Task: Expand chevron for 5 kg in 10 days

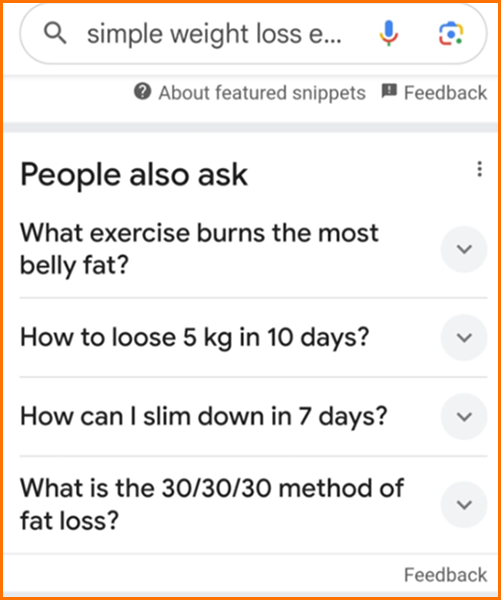Action: pyautogui.click(x=464, y=338)
